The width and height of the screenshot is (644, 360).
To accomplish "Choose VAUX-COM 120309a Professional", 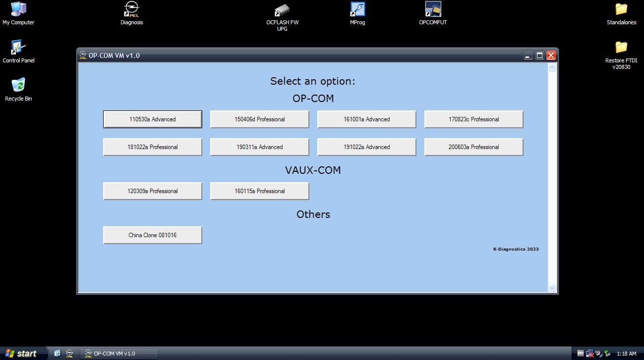I will [x=153, y=191].
